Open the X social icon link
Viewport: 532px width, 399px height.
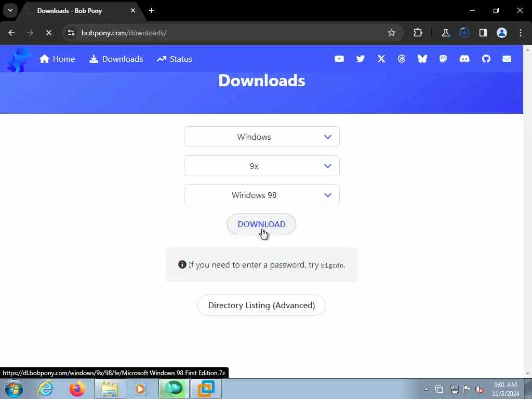[x=381, y=59]
